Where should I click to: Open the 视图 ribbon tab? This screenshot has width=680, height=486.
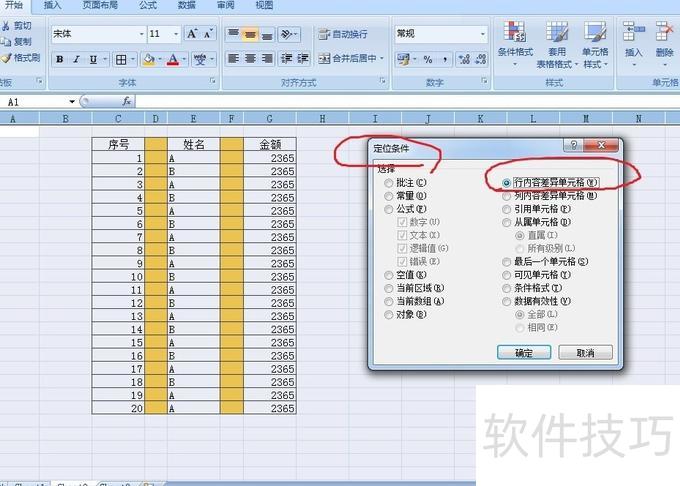pyautogui.click(x=265, y=5)
